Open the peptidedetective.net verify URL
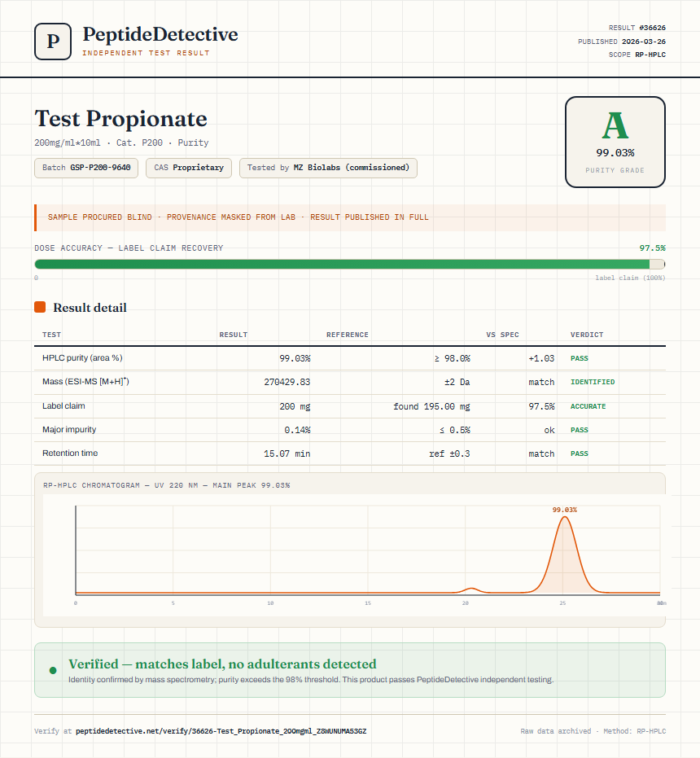Image resolution: width=700 pixels, height=758 pixels. (x=221, y=731)
